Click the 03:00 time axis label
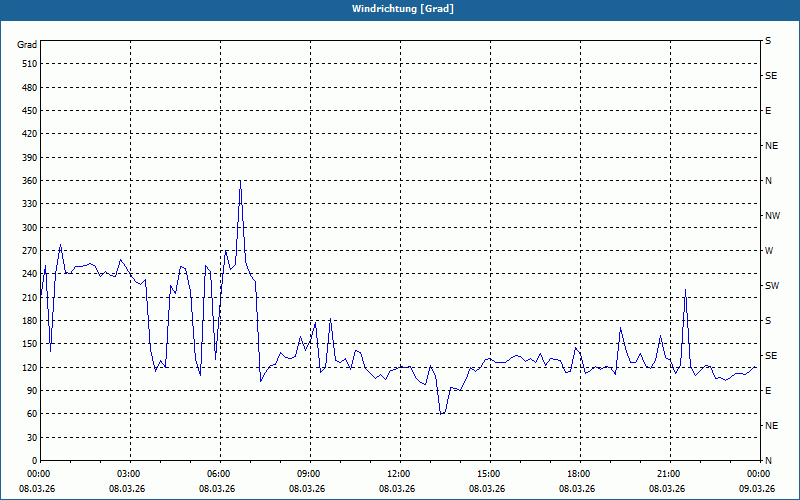The width and height of the screenshot is (800, 500). tap(129, 473)
